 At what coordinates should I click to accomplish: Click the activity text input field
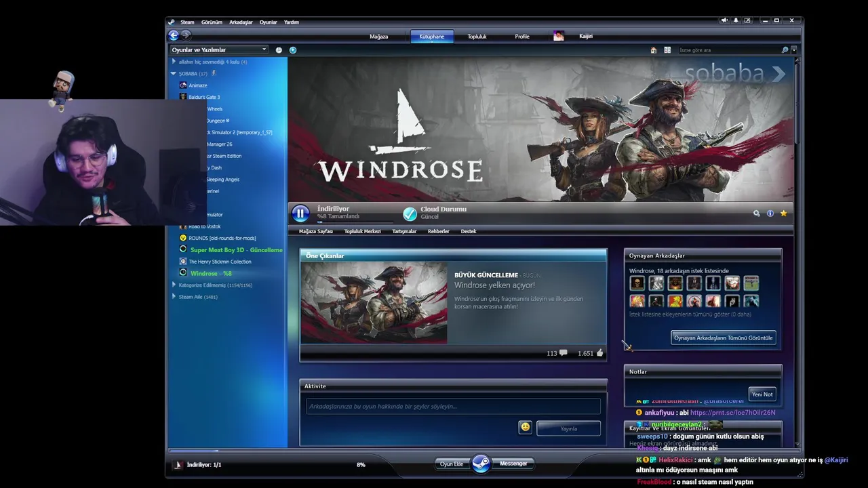453,407
